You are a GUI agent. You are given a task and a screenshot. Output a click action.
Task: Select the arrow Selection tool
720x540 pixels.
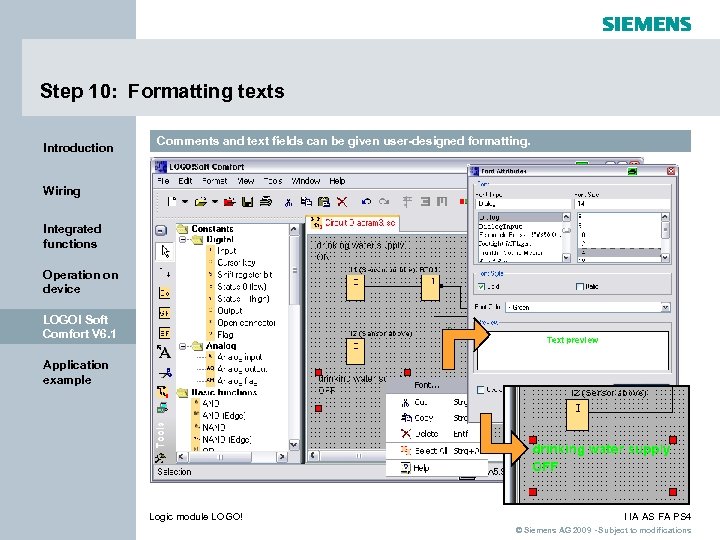pyautogui.click(x=165, y=251)
